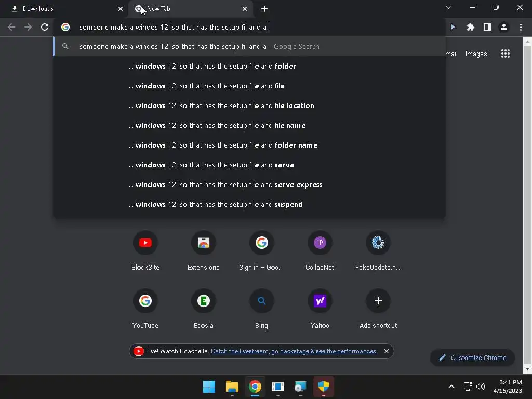Open the Extensions puzzle menu in toolbar

470,27
